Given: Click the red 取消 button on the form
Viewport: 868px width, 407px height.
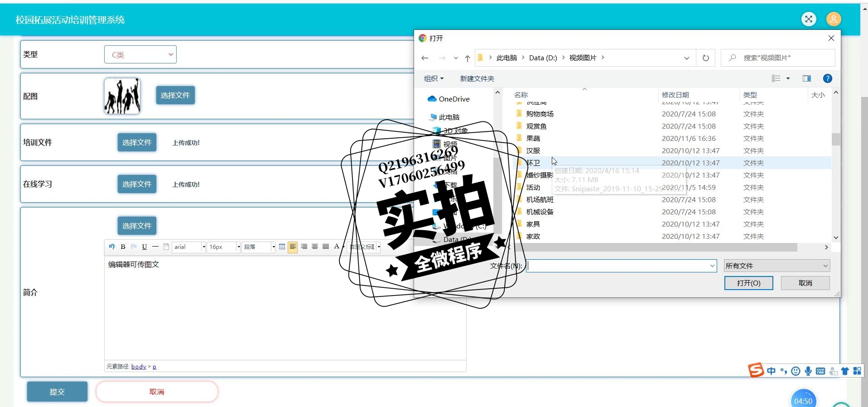Looking at the screenshot, I should tap(157, 392).
